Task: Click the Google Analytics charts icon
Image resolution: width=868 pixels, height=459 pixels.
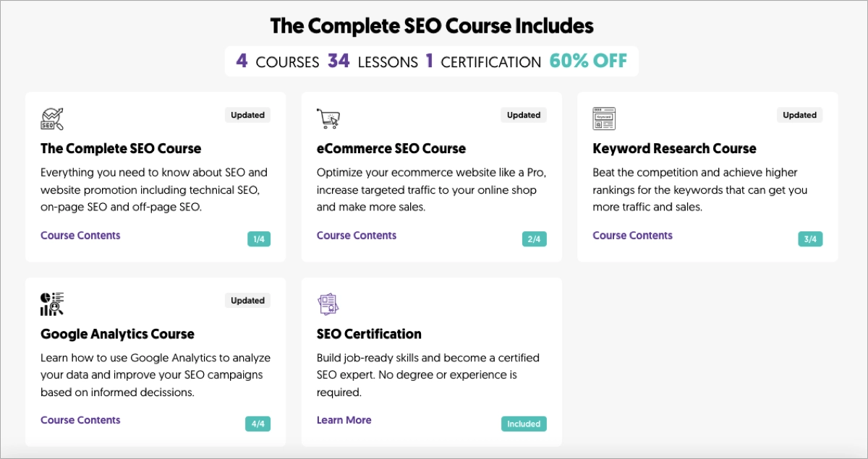Action: click(51, 304)
